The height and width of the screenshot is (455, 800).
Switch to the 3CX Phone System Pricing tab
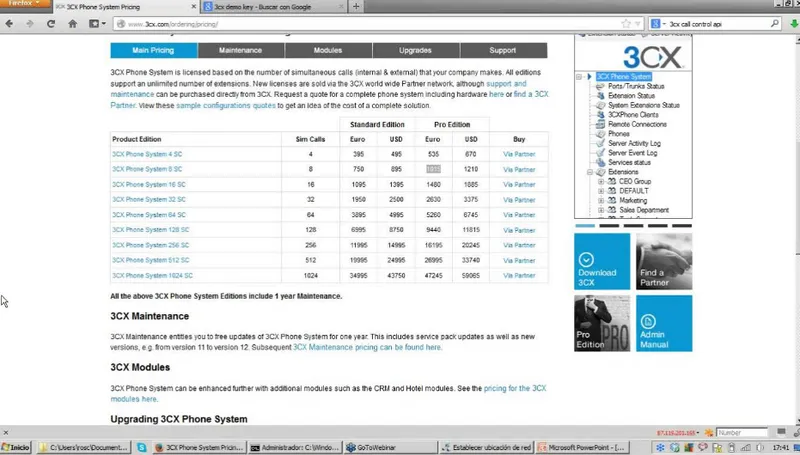coord(125,7)
